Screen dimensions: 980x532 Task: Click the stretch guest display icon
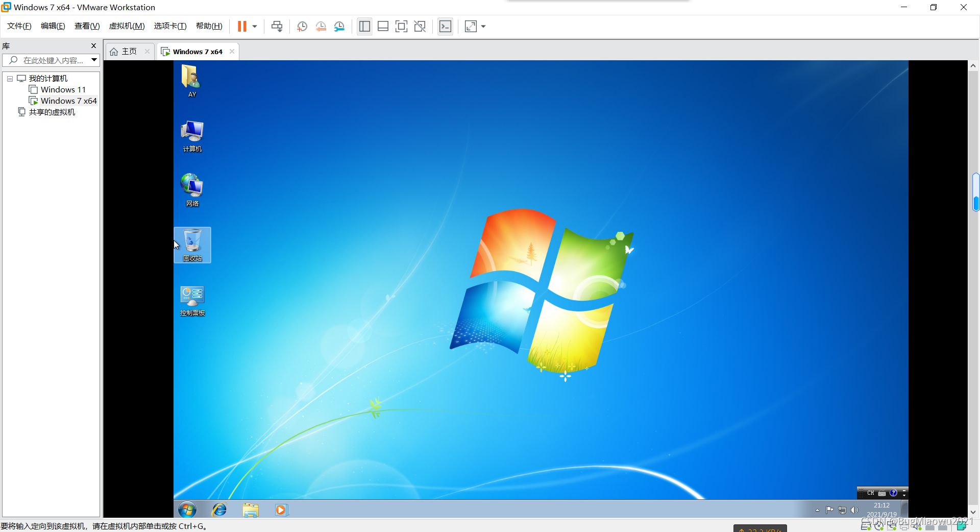coord(471,26)
